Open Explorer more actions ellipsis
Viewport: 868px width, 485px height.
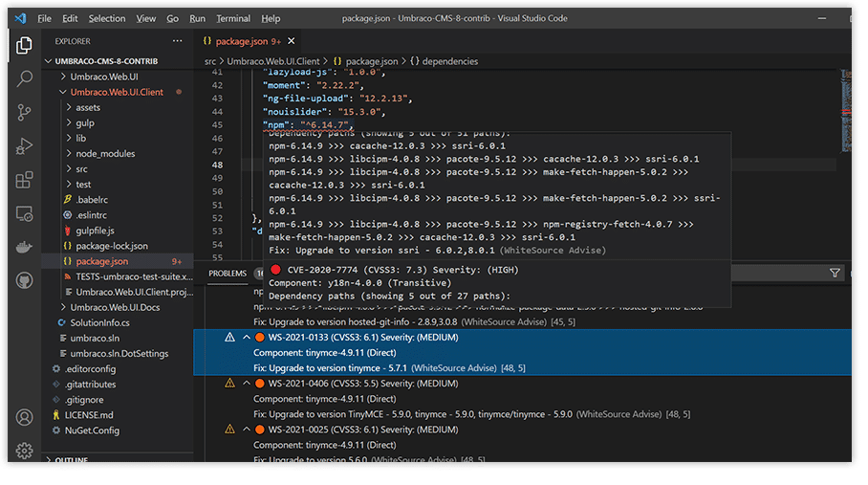[x=177, y=41]
